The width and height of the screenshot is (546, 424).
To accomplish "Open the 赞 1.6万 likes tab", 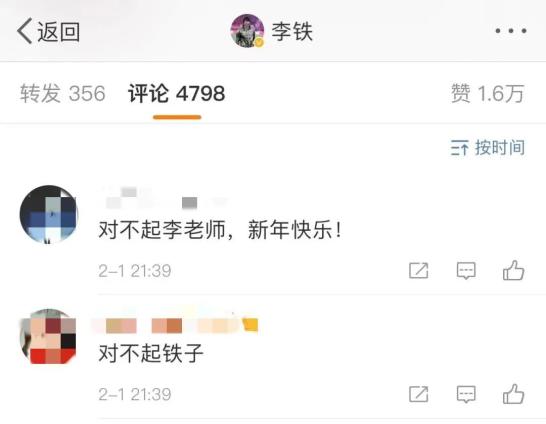I will [488, 93].
